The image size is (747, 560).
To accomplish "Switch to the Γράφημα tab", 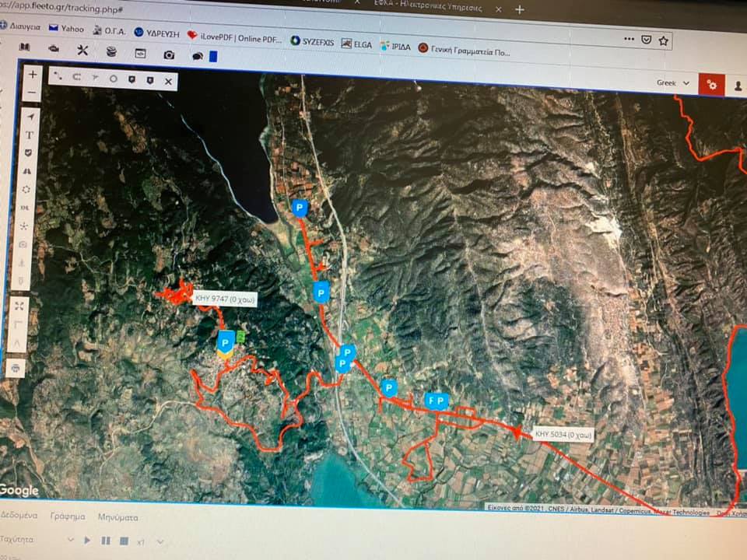I will click(x=68, y=516).
